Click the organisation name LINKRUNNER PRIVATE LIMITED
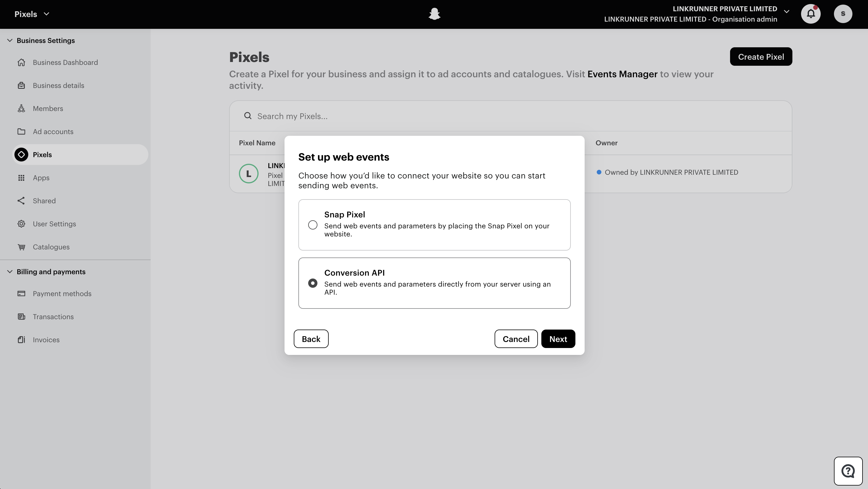Image resolution: width=868 pixels, height=489 pixels. tap(725, 9)
